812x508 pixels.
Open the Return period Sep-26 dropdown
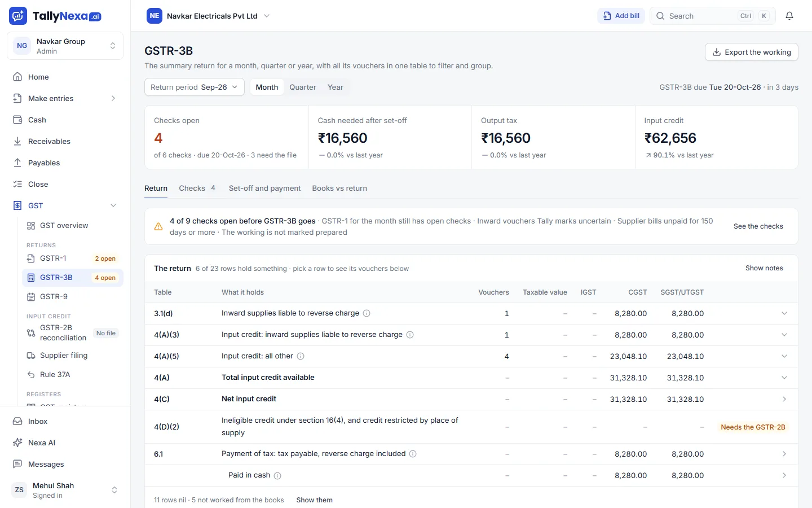[x=195, y=87]
